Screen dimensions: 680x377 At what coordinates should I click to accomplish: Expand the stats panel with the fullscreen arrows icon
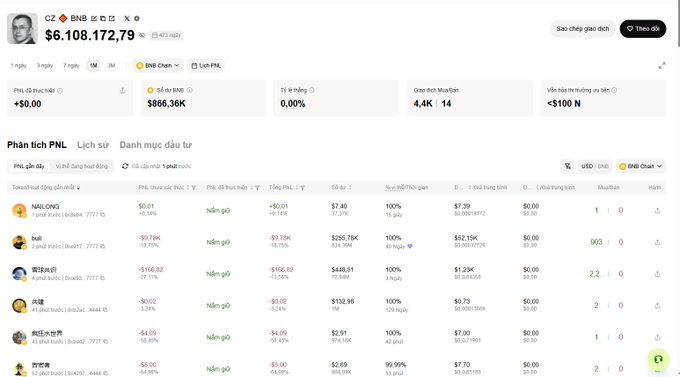coord(662,66)
